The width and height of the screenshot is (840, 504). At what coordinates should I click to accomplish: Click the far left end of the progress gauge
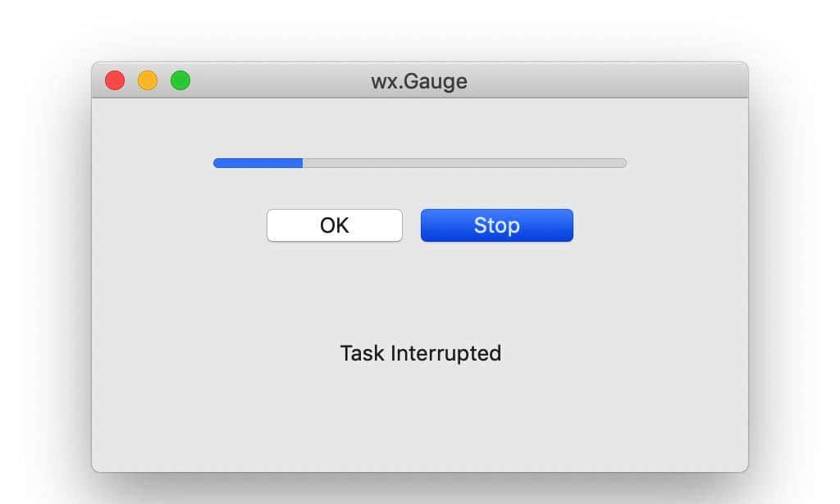[216, 163]
